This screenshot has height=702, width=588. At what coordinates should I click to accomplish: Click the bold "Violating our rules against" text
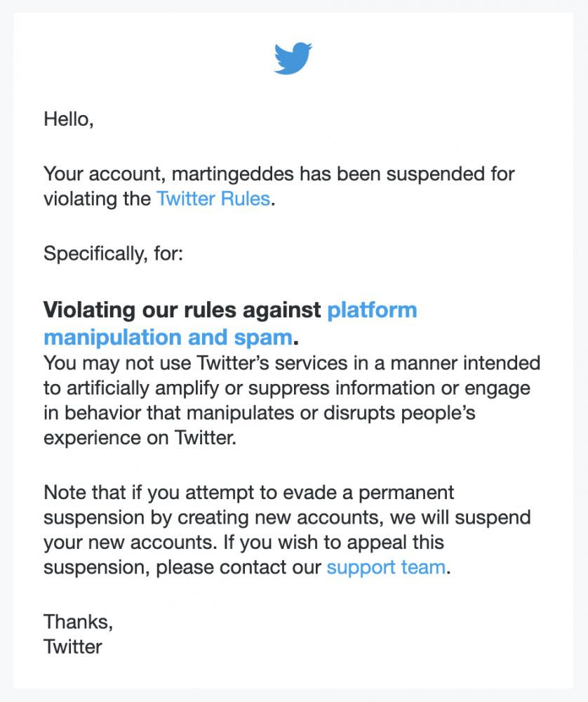pos(182,310)
